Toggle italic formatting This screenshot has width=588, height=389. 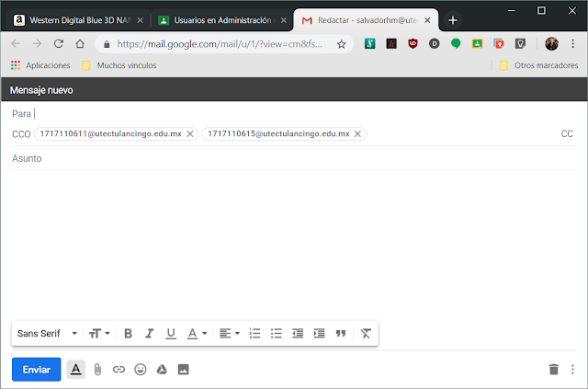149,334
